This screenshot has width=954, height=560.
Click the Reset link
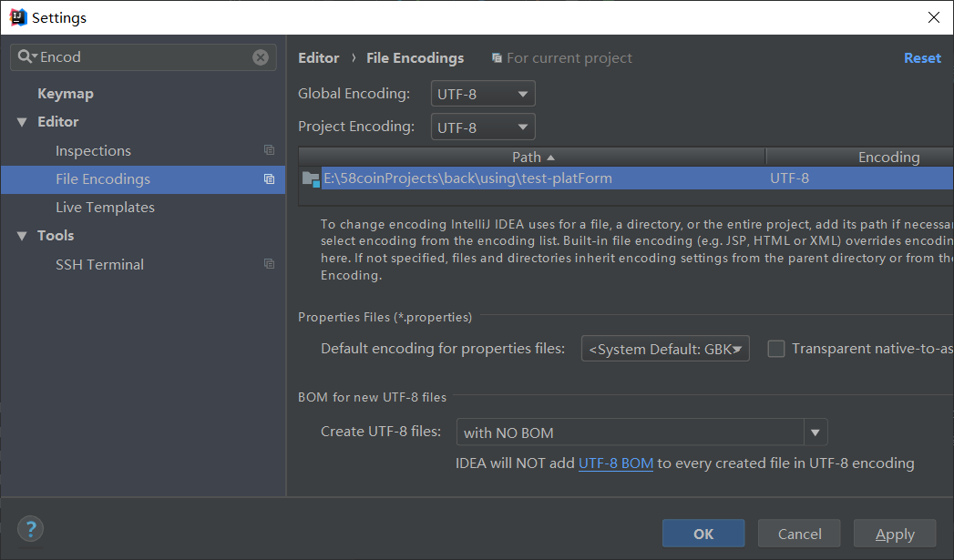click(922, 57)
